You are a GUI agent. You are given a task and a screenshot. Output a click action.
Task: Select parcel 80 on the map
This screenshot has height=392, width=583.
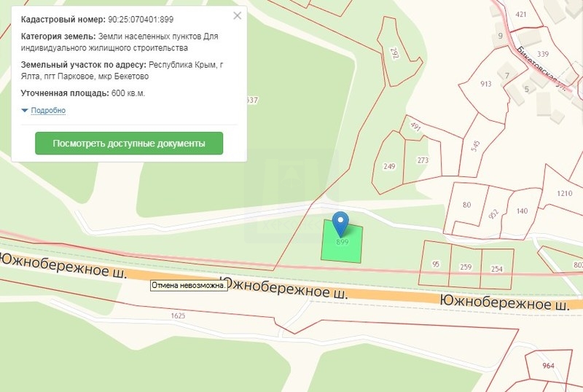tap(466, 205)
